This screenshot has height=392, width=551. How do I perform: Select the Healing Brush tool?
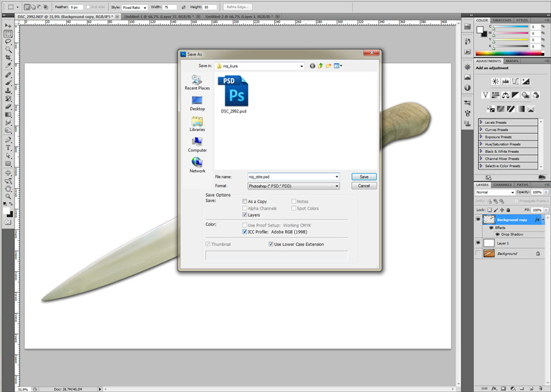coord(8,75)
